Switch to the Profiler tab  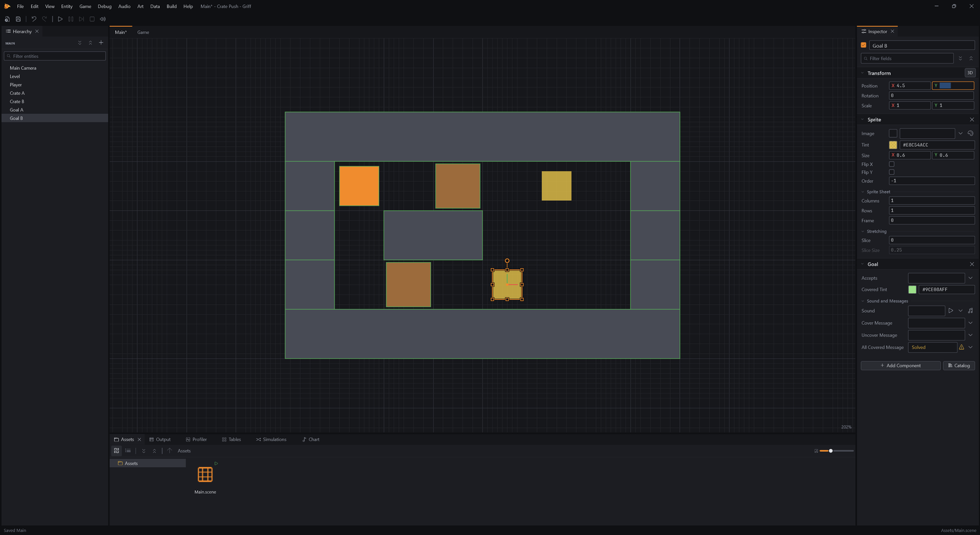pyautogui.click(x=197, y=440)
